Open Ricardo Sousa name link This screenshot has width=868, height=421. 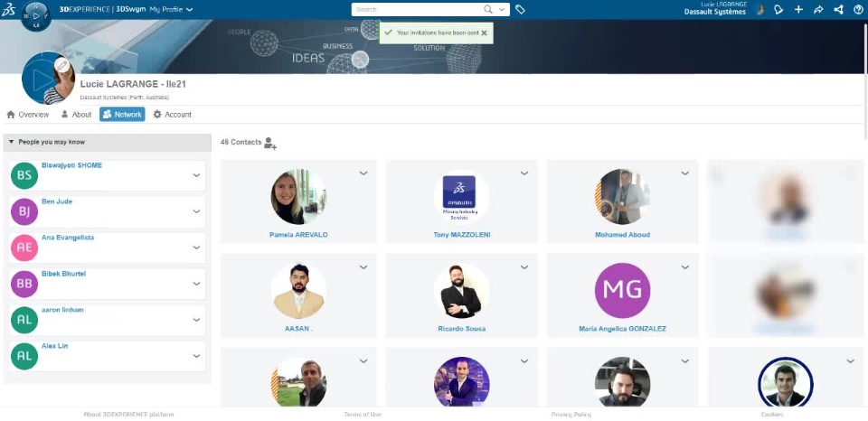462,329
